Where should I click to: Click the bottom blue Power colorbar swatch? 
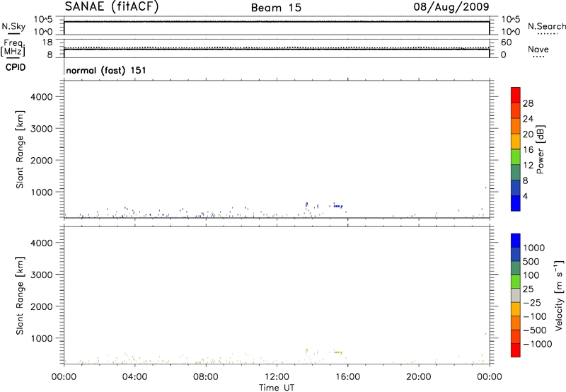coord(516,203)
